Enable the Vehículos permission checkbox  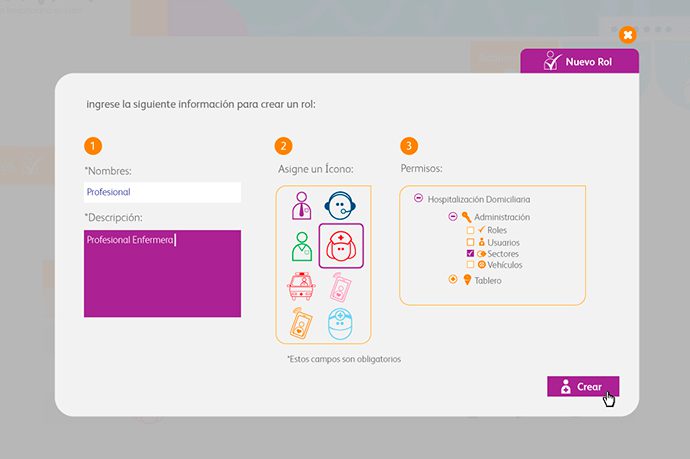point(470,264)
